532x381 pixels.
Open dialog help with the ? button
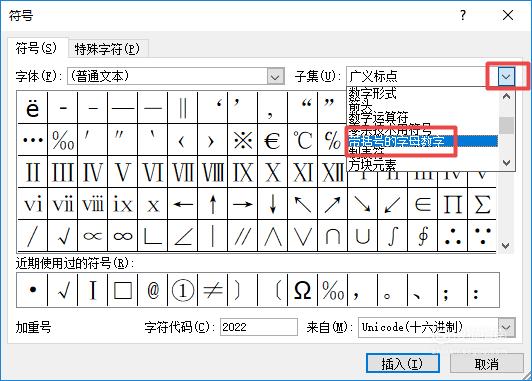pyautogui.click(x=463, y=15)
